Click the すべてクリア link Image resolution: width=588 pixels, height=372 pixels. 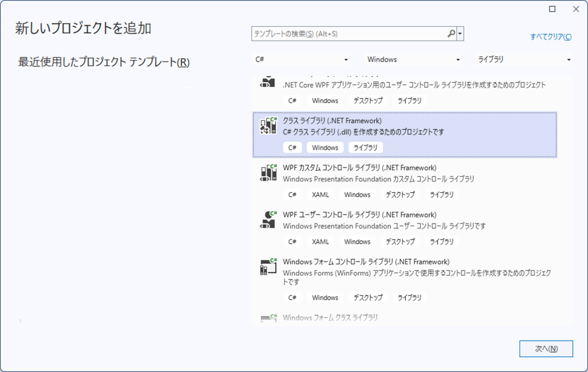pos(551,37)
